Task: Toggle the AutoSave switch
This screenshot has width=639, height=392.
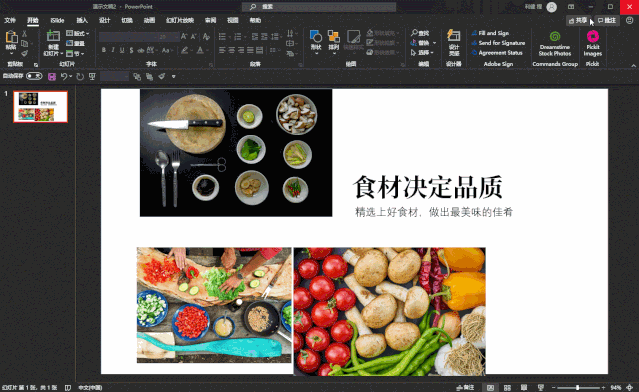Action: coord(34,76)
